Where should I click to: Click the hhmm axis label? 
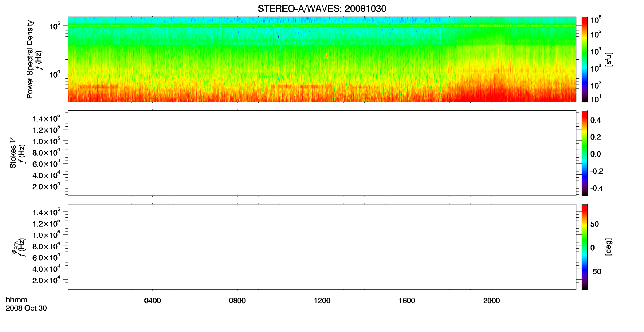(x=17, y=300)
